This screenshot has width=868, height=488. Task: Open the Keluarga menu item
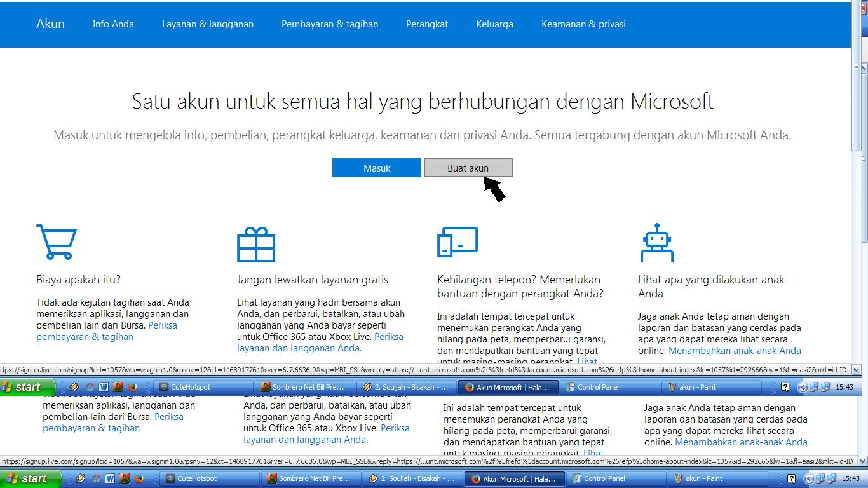click(x=494, y=24)
